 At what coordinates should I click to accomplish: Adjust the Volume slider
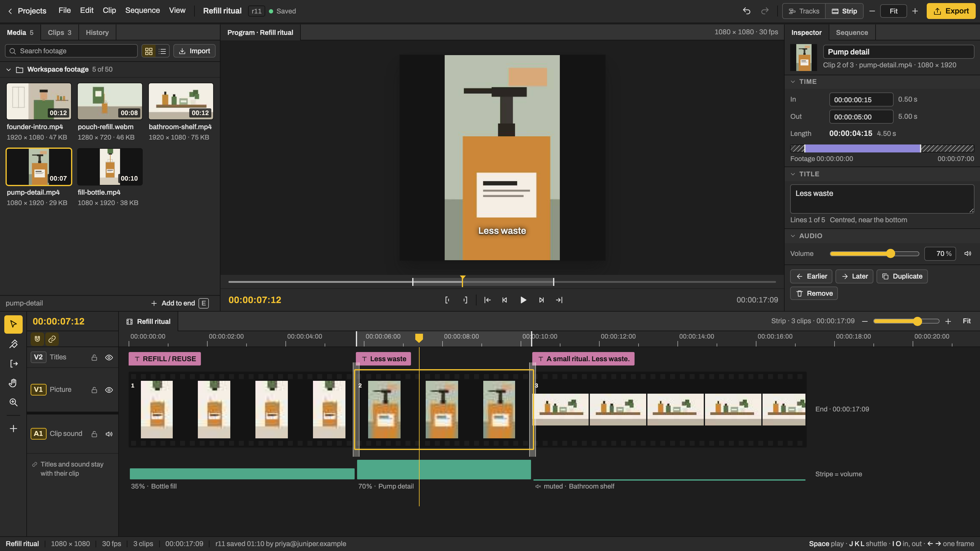tap(874, 254)
